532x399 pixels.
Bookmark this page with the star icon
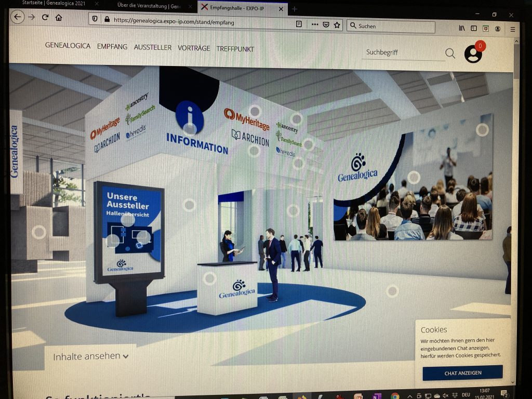pos(337,24)
